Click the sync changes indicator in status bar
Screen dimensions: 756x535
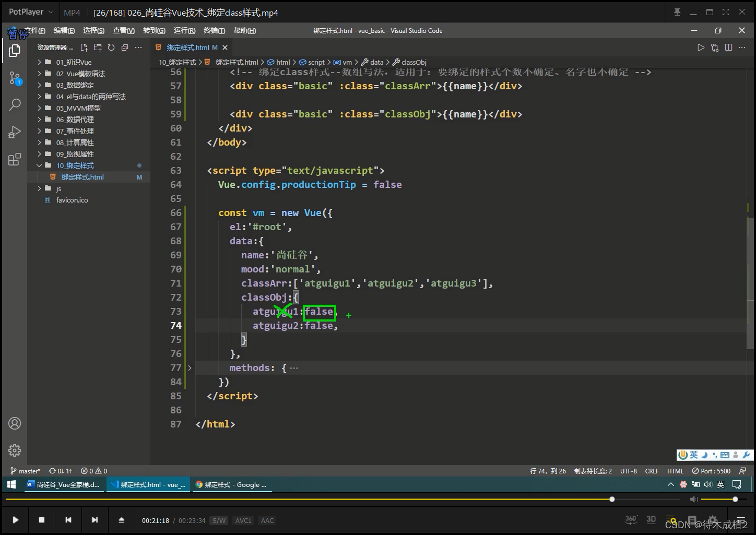pos(61,471)
